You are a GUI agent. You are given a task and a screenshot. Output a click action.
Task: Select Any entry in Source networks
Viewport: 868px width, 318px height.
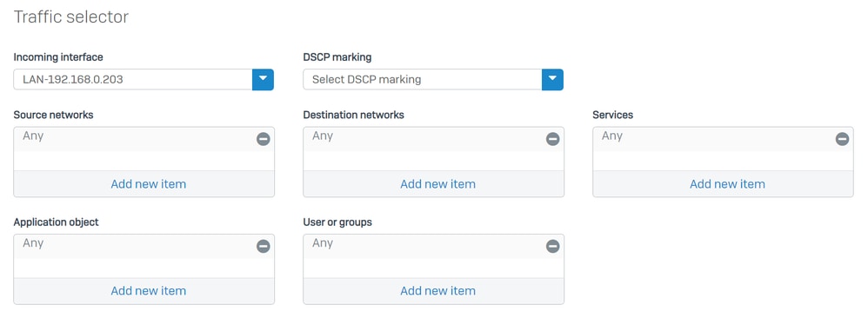tap(33, 136)
